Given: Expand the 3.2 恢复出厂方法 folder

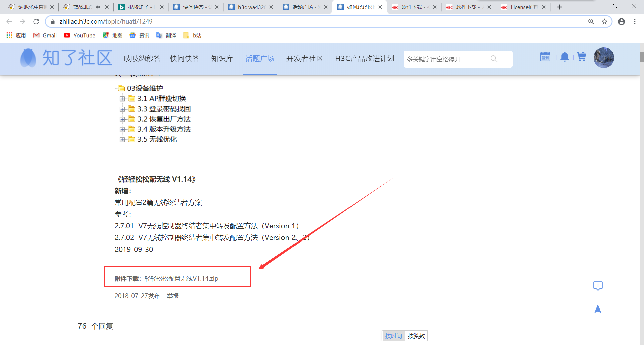Looking at the screenshot, I should click(x=122, y=119).
